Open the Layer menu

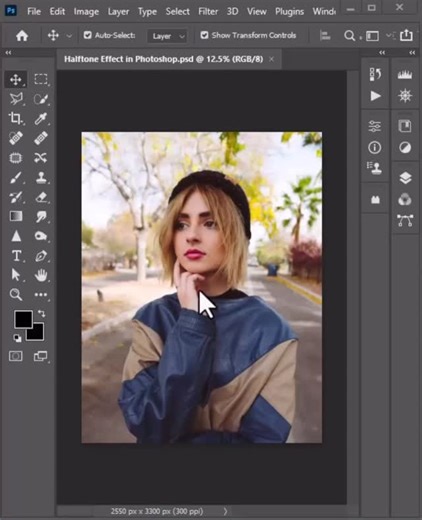point(118,12)
